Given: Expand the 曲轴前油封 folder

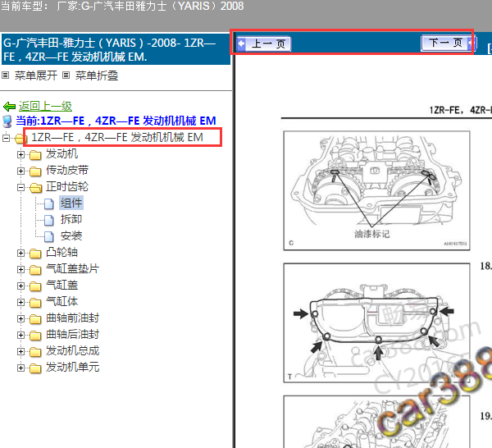Looking at the screenshot, I should 20,318.
